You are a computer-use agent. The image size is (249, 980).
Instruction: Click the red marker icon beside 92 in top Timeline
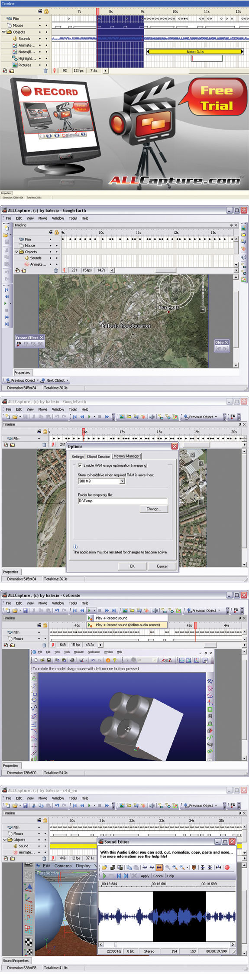[x=55, y=70]
